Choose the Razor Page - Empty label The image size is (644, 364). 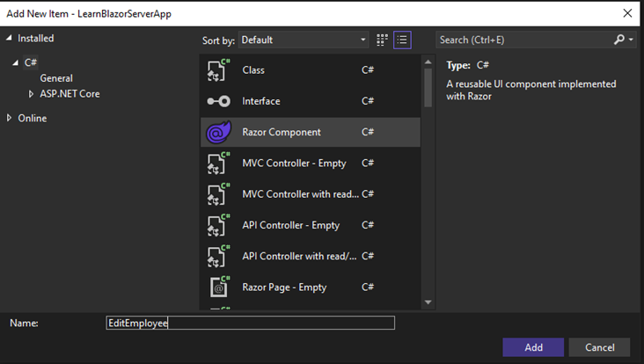coord(284,288)
